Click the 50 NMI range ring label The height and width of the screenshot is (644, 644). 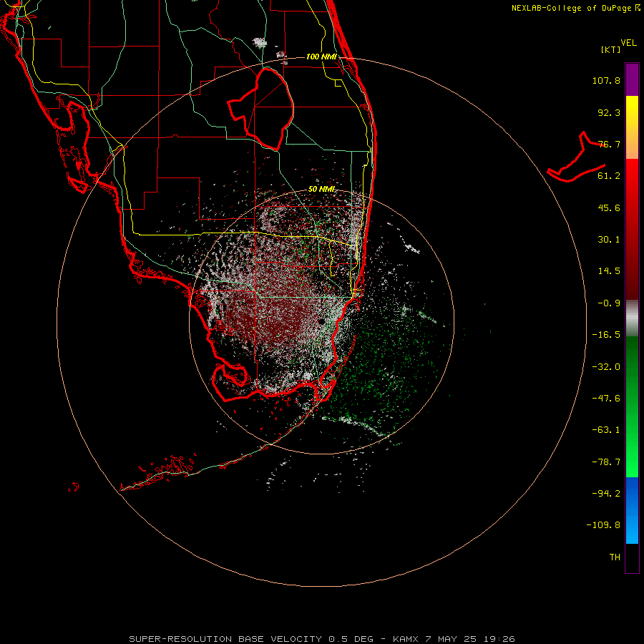[321, 189]
